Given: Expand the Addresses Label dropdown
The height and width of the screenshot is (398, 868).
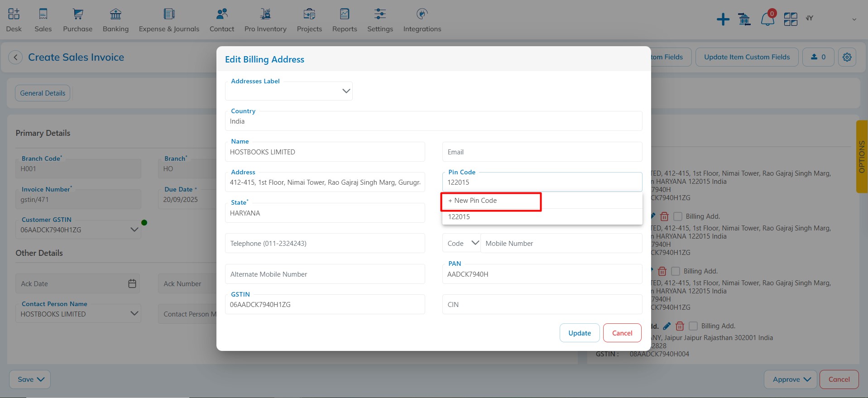Looking at the screenshot, I should [x=346, y=91].
